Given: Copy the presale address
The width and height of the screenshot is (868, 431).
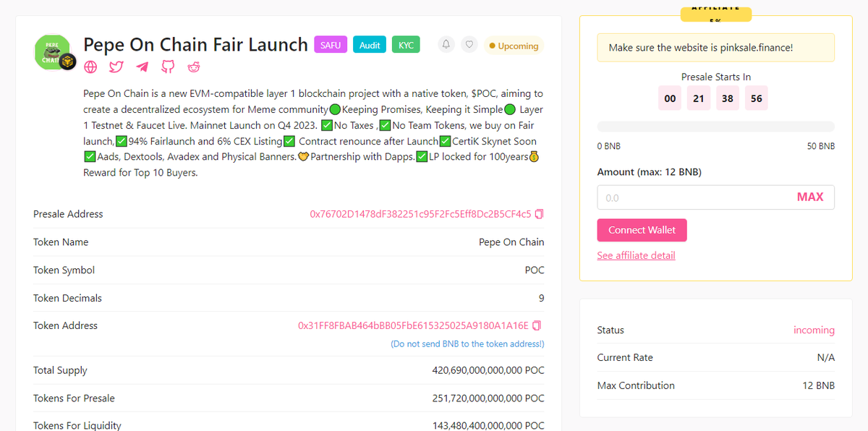Looking at the screenshot, I should pos(540,214).
